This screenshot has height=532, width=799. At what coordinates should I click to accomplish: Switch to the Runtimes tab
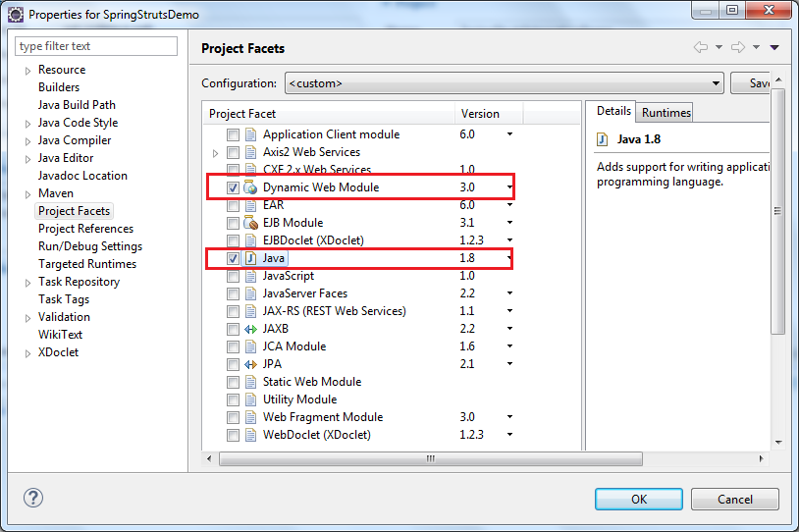point(666,113)
